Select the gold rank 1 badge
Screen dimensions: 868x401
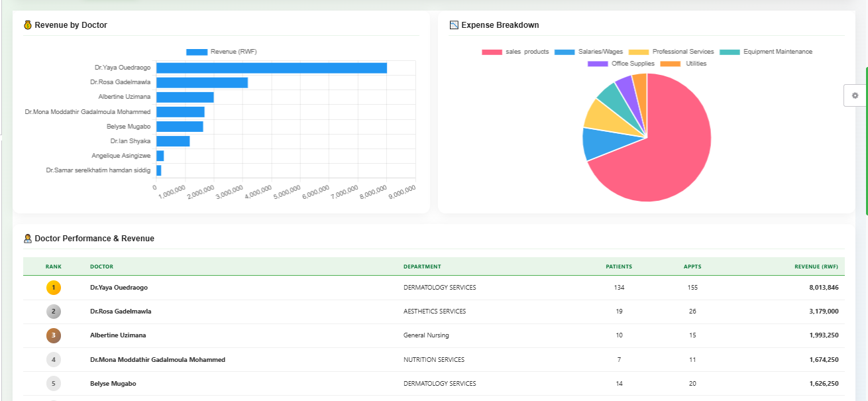coord(54,288)
